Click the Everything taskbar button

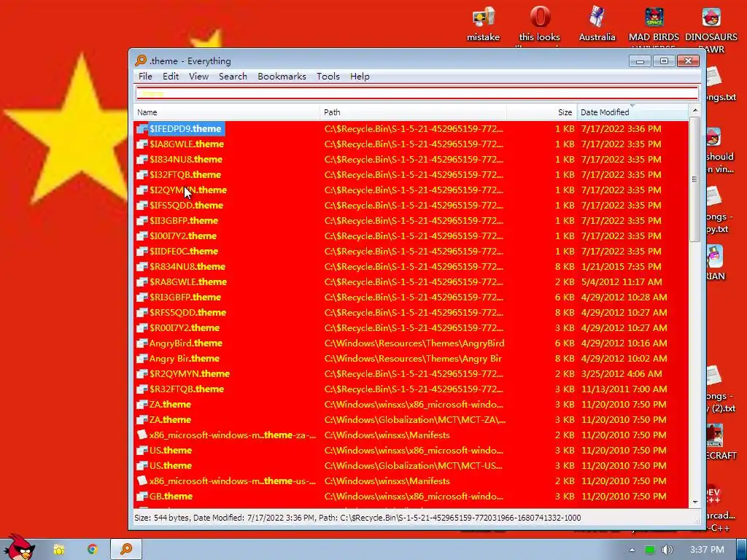point(126,549)
